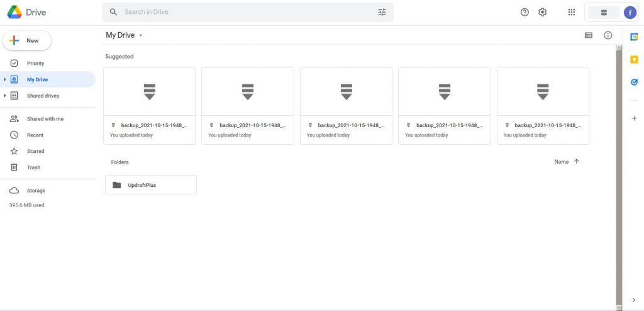Click in the Search in Drive field
Viewport: 644px width, 311px height.
coord(248,12)
